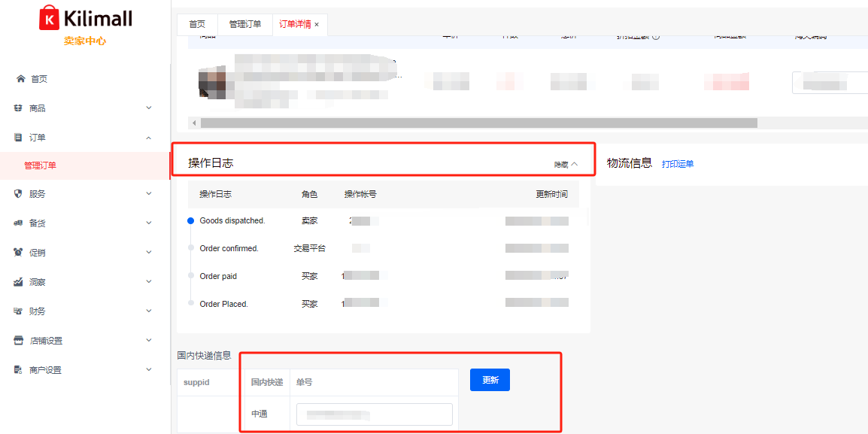Click the horizontal scrollbar under product table
The width and height of the screenshot is (868, 434).
(478, 123)
